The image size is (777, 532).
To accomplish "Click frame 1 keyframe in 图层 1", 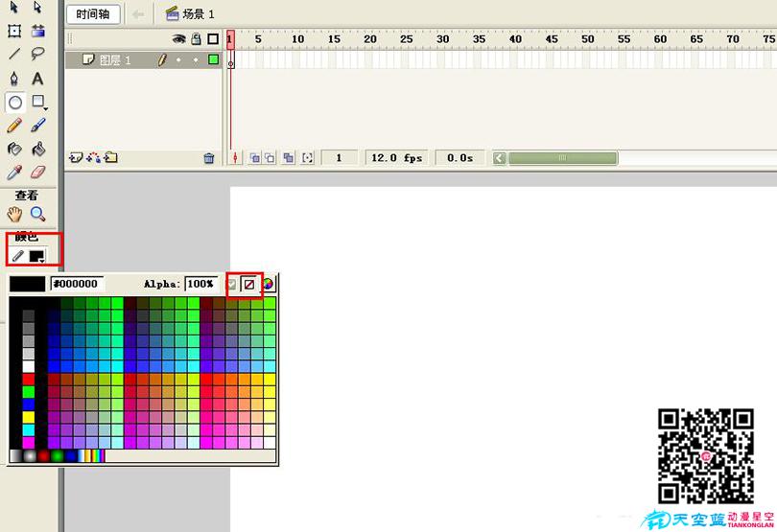I will (x=231, y=60).
